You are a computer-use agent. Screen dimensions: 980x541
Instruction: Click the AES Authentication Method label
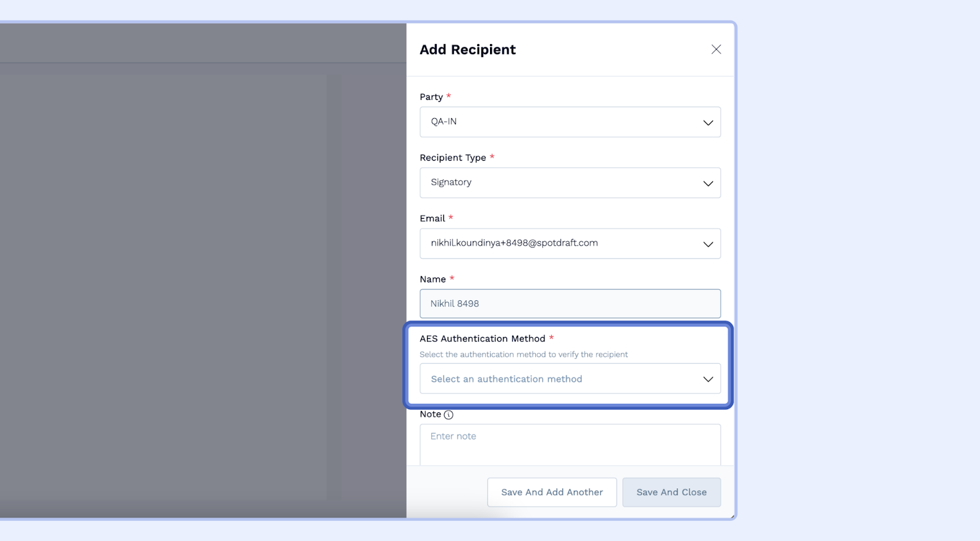tap(482, 339)
